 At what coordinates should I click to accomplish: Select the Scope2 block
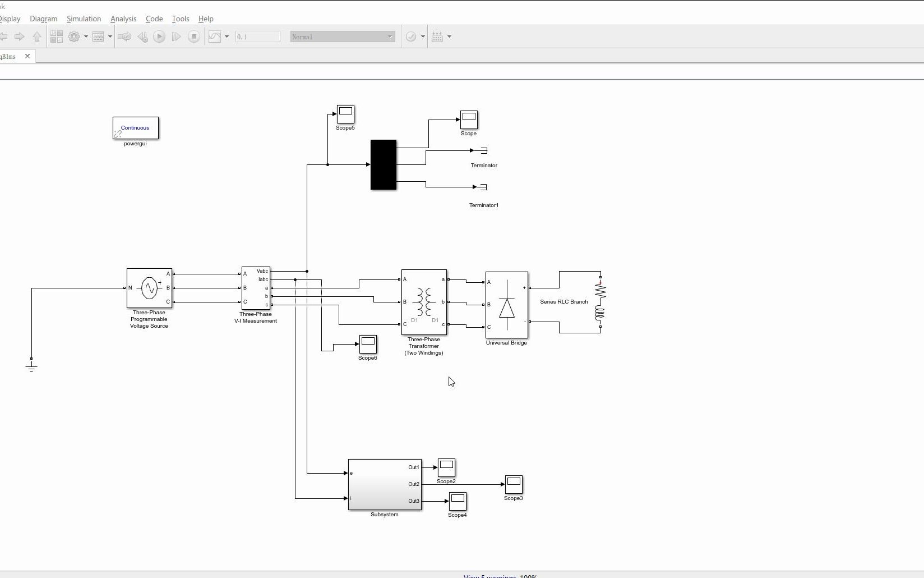446,467
